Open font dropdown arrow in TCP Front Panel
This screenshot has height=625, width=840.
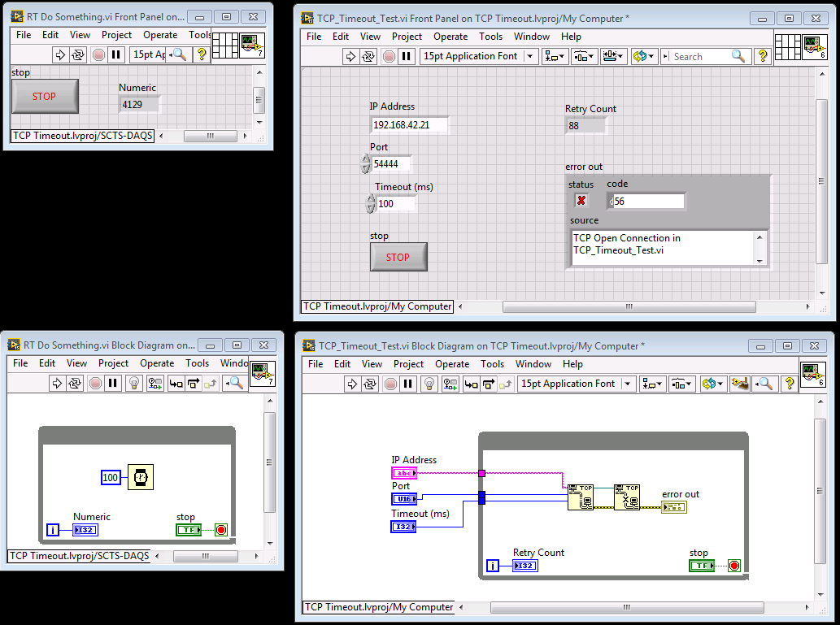530,56
